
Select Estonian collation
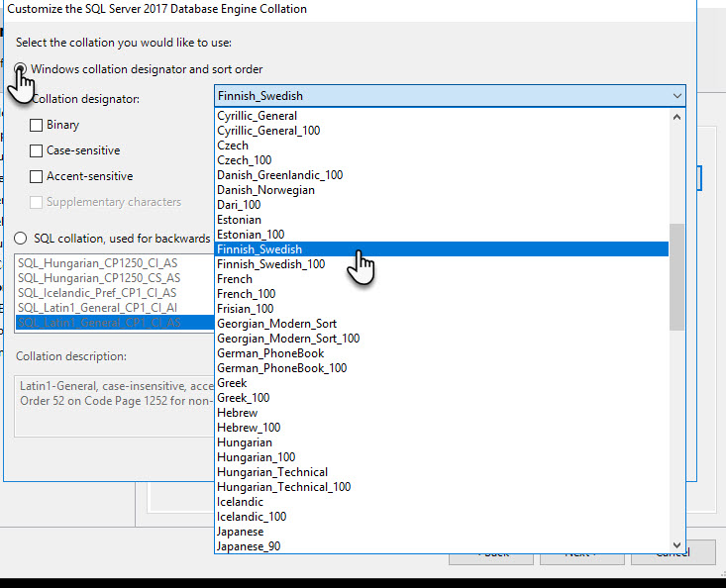[x=442, y=220]
